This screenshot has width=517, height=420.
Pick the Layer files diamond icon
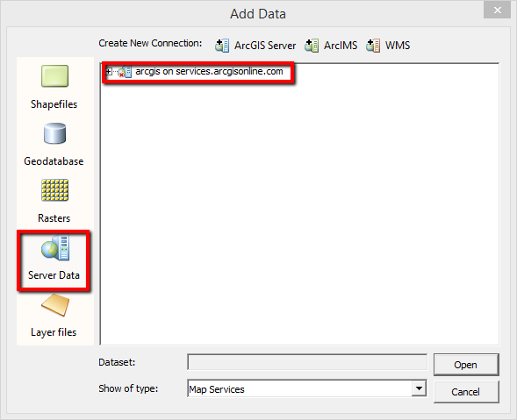tap(55, 305)
